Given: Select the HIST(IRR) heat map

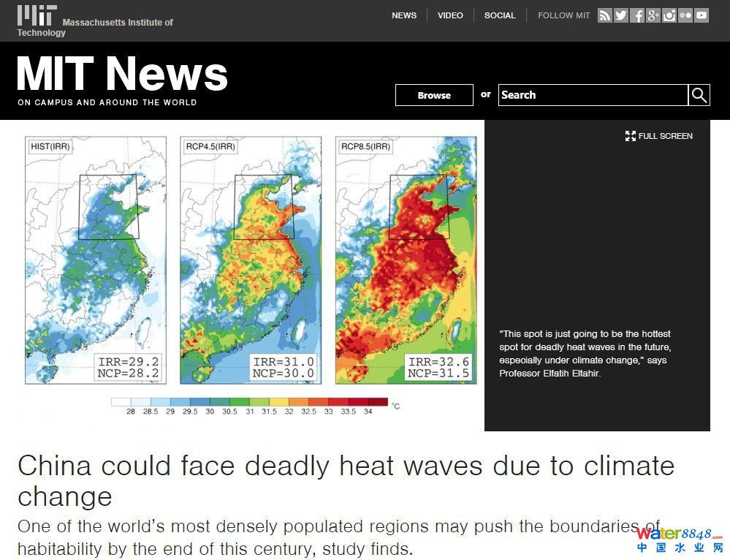Looking at the screenshot, I should pyautogui.click(x=96, y=260).
